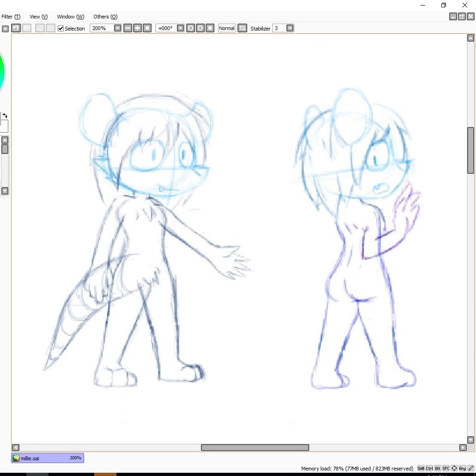The image size is (476, 476).
Task: Zoom out with the minus button
Action: click(x=128, y=28)
